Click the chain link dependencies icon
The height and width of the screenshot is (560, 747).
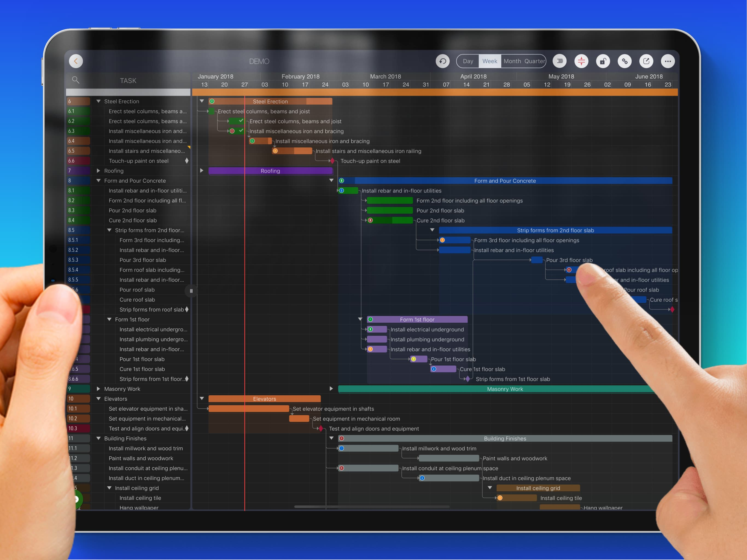[x=625, y=61]
